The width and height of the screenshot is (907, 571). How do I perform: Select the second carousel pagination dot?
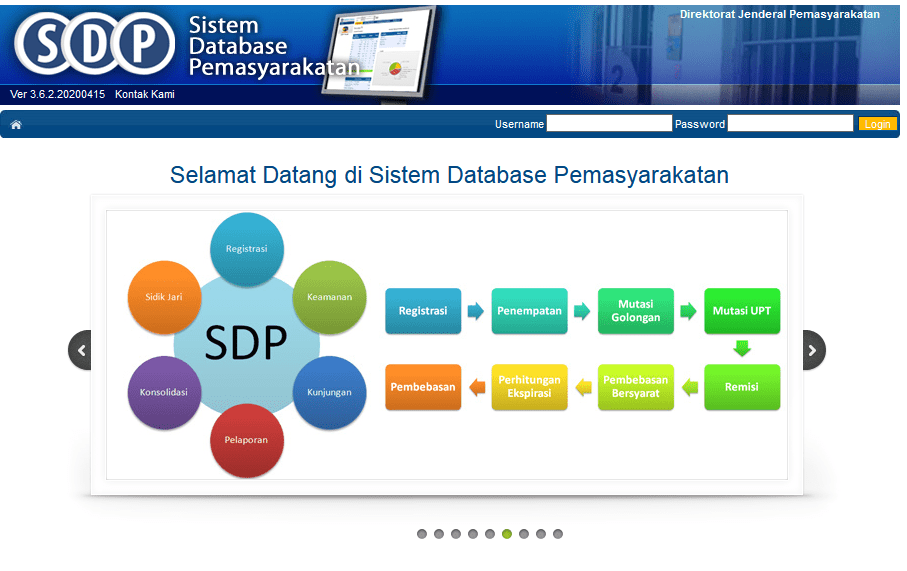pyautogui.click(x=439, y=534)
